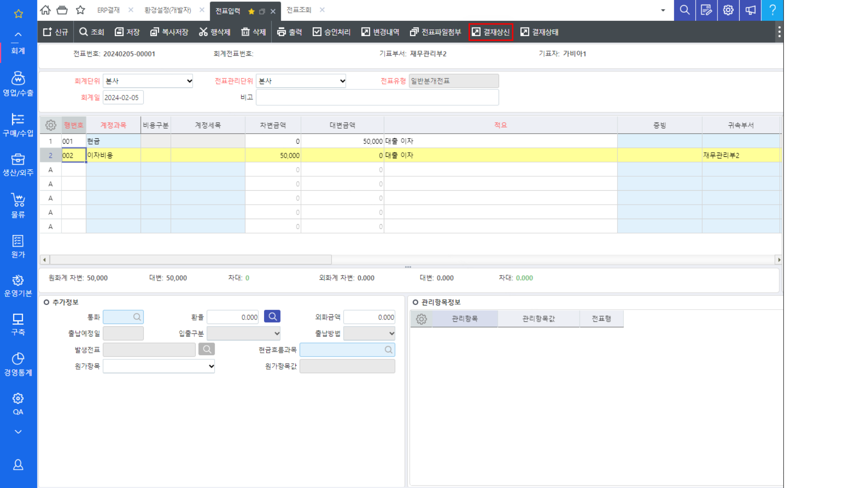Click 전표파일첨부 attach file button
This screenshot has width=868, height=488.
point(435,32)
